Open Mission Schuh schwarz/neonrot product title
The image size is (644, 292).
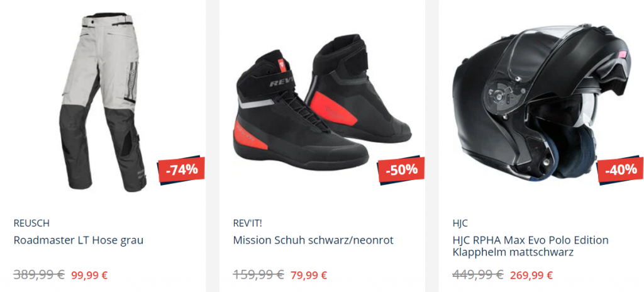(313, 240)
